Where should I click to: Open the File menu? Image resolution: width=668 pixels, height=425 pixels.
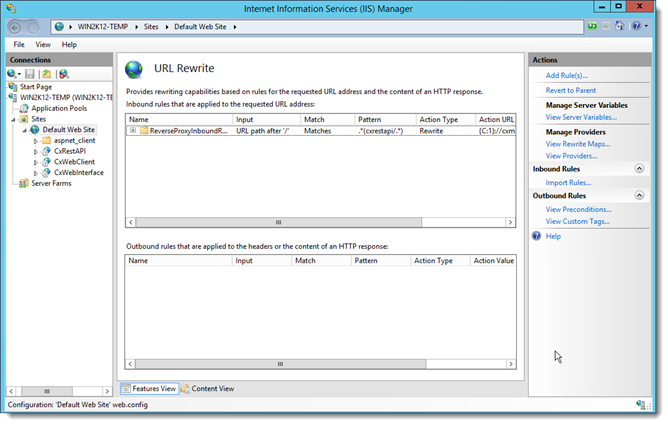[19, 44]
